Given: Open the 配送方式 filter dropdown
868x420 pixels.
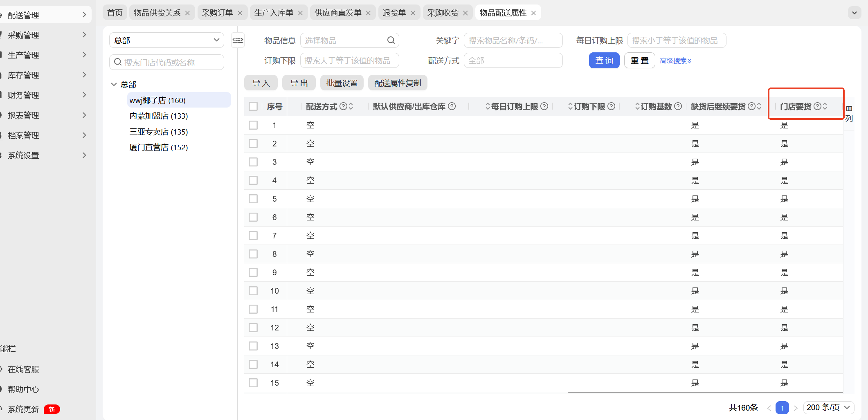Looking at the screenshot, I should [513, 61].
